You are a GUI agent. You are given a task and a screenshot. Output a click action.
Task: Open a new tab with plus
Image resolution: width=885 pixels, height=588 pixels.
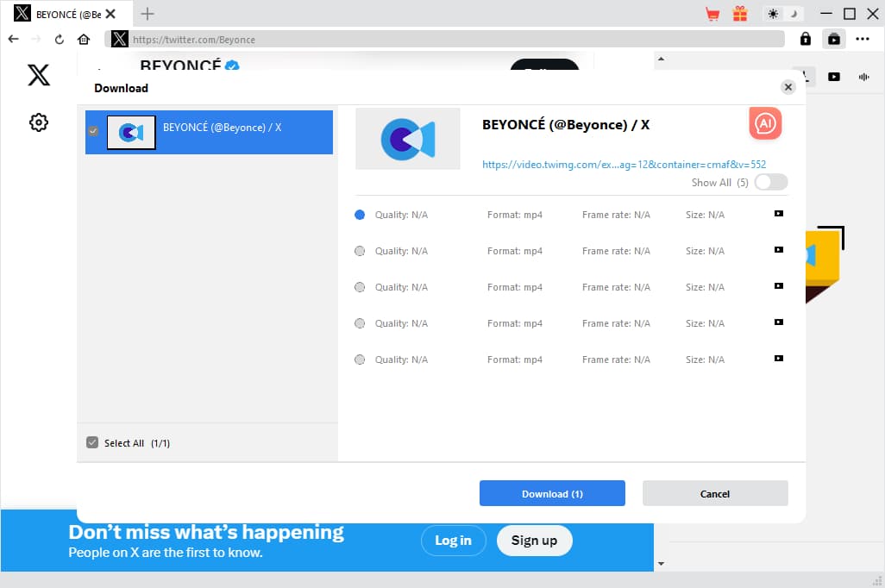pos(147,14)
